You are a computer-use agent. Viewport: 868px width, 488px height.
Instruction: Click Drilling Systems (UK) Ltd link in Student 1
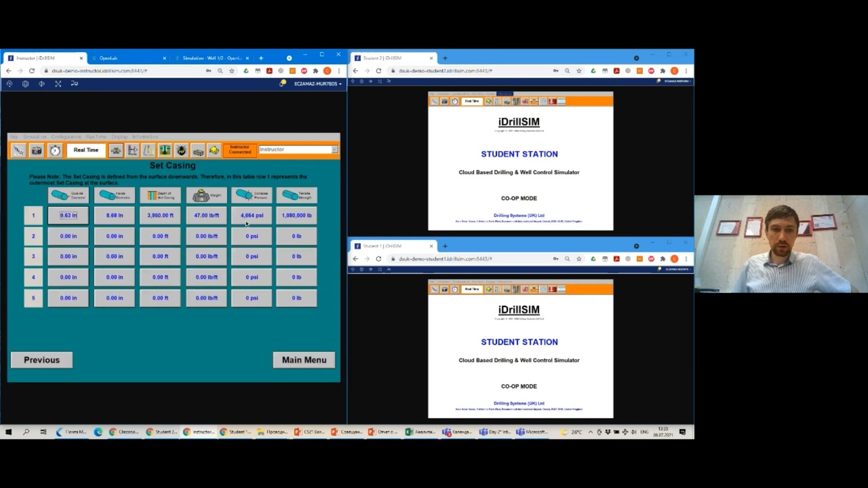tap(519, 403)
